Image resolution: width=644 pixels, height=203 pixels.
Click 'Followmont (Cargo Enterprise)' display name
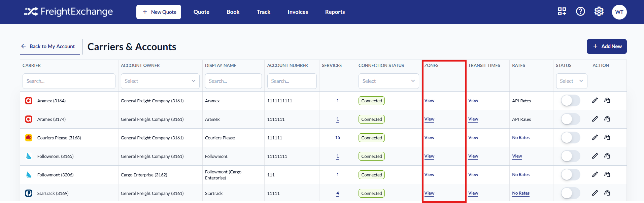tap(223, 175)
